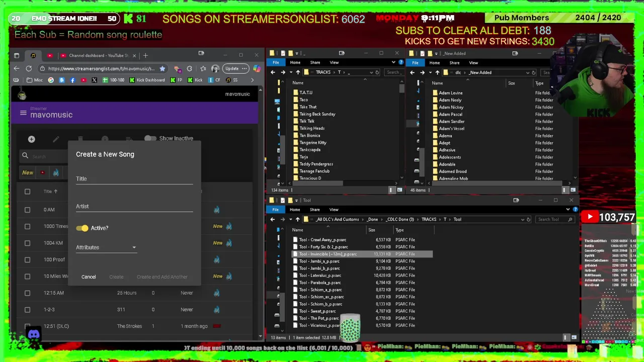Click Create and Add Another button

(x=162, y=277)
